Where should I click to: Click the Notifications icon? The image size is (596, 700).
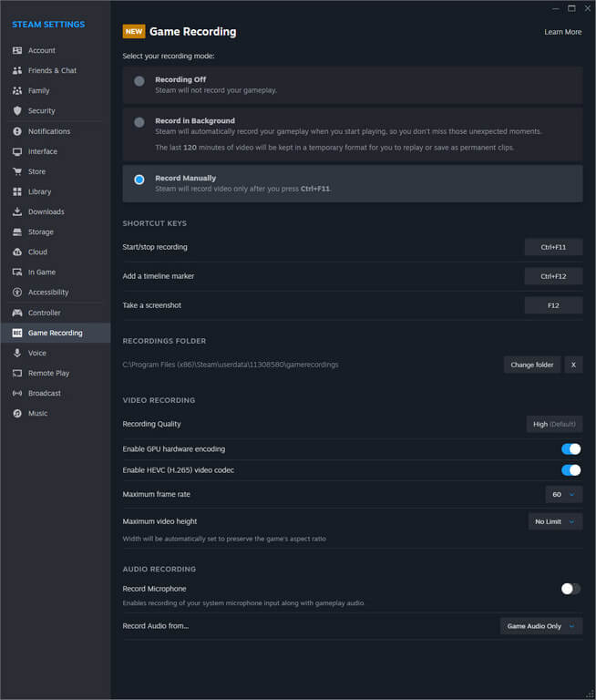click(x=17, y=131)
